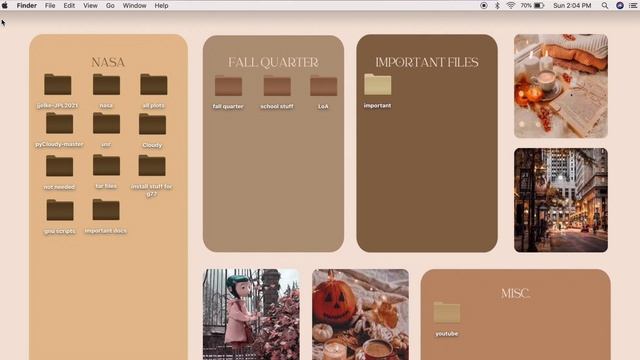Open Spotlight search magnifier icon
Screen dimensions: 640x360
(x=605, y=5)
